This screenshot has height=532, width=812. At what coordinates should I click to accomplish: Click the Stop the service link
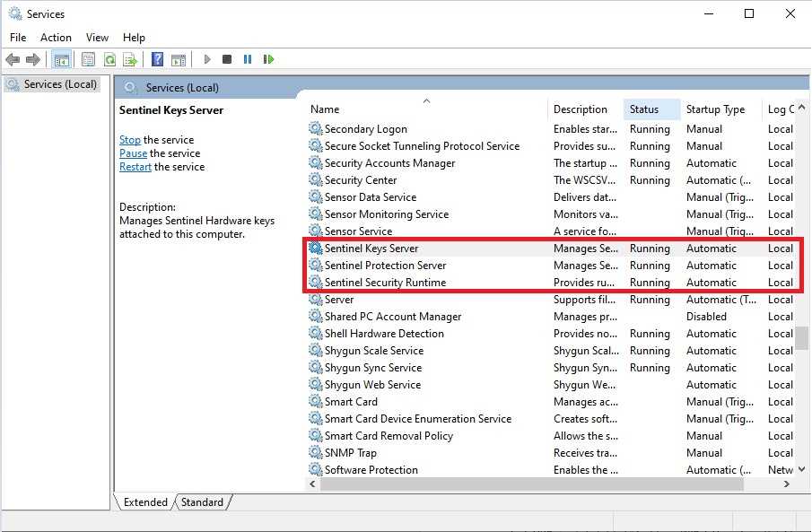click(x=129, y=140)
